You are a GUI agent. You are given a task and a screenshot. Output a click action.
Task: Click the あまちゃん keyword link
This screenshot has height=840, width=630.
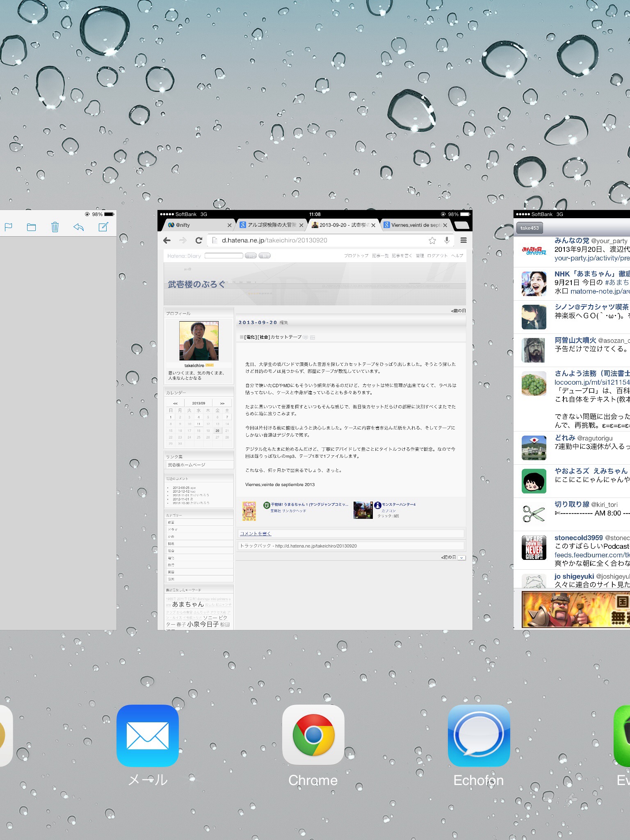pyautogui.click(x=188, y=604)
